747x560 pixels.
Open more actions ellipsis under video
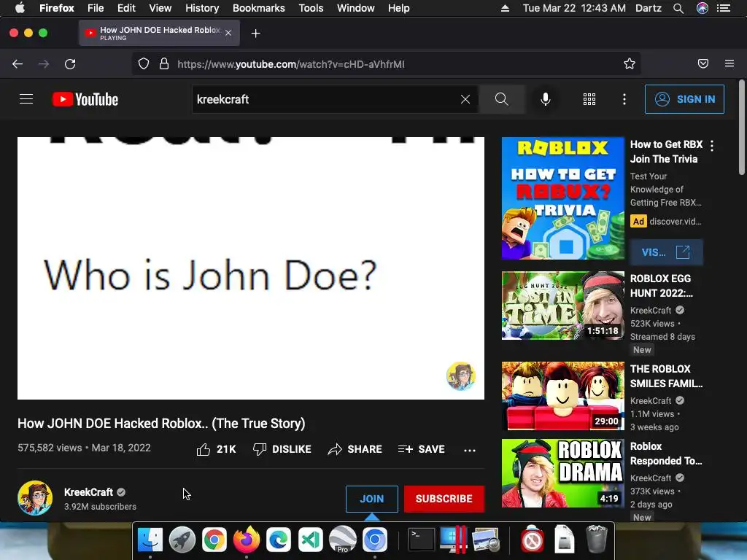[x=470, y=450]
